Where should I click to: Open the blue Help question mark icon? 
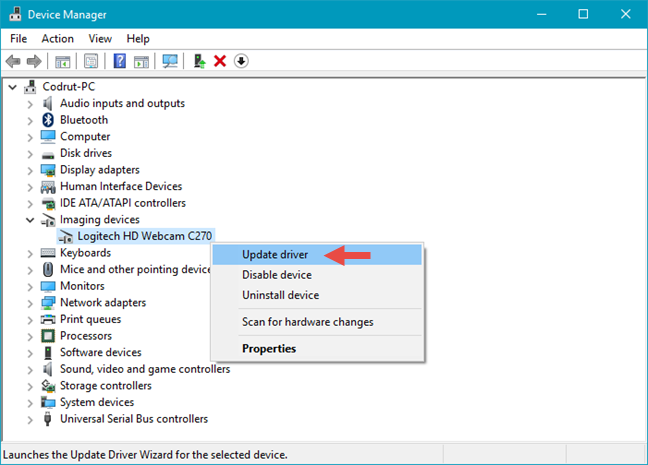[x=120, y=61]
